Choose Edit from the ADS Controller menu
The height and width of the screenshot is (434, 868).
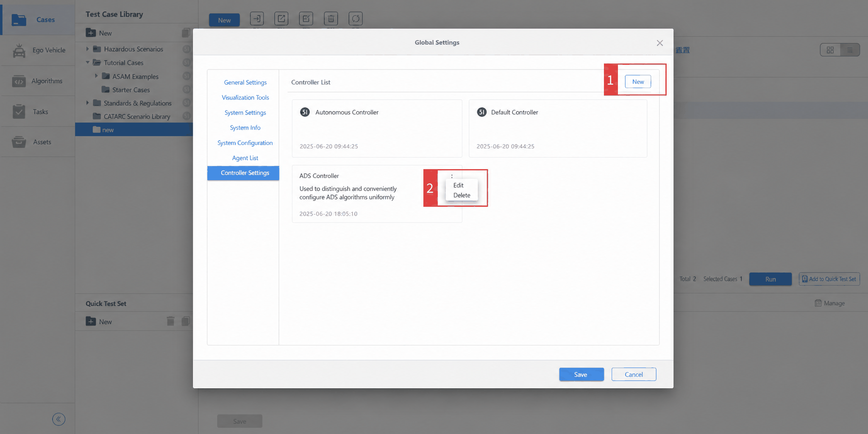pos(459,185)
